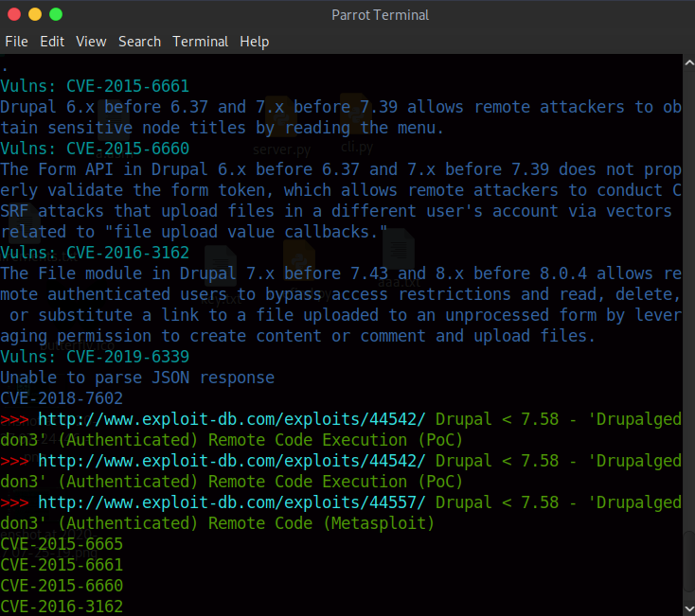Screen dimensions: 695x616
Task: Open the File menu
Action: click(16, 42)
